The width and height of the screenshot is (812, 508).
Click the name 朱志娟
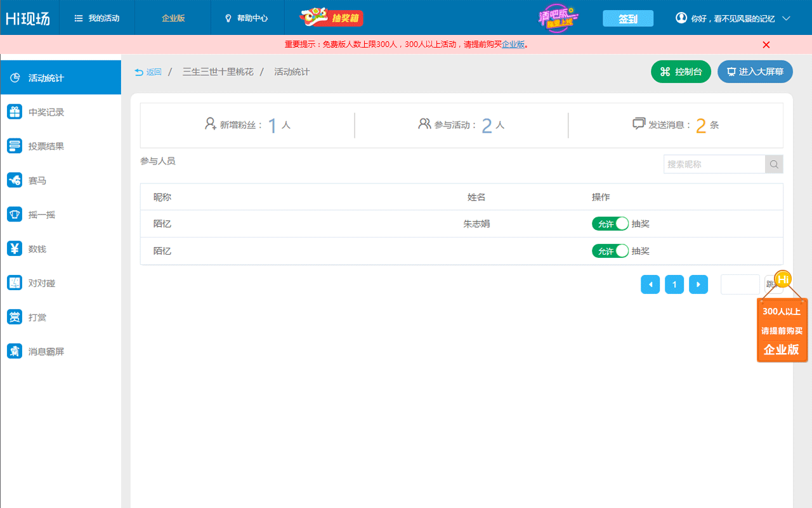point(476,224)
